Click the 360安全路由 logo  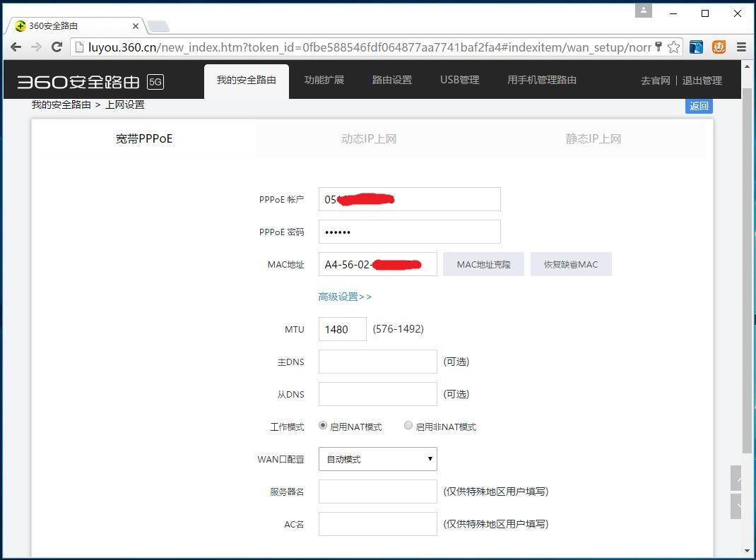(x=78, y=80)
